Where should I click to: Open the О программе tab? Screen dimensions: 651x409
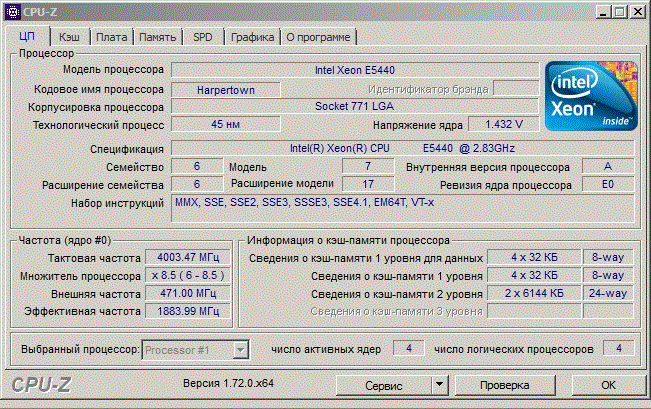click(318, 37)
